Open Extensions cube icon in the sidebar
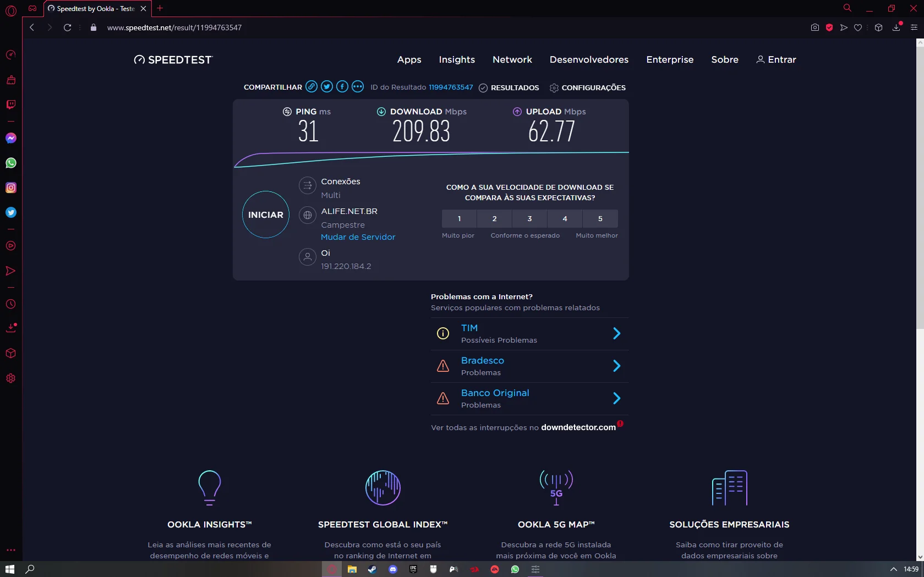The image size is (924, 577). click(10, 353)
